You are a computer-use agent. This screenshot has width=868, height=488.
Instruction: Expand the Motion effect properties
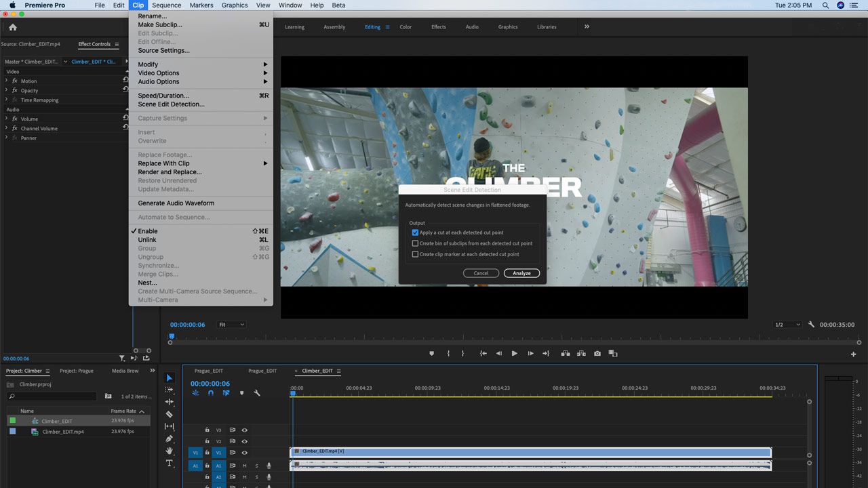pyautogui.click(x=6, y=81)
